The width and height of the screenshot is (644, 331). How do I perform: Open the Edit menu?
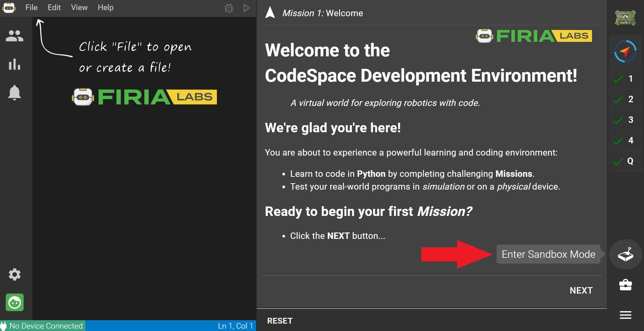click(54, 7)
